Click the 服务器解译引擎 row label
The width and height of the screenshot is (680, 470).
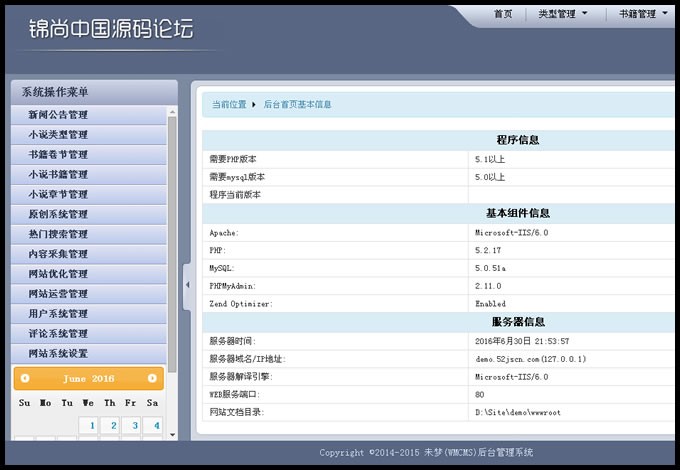click(x=241, y=377)
